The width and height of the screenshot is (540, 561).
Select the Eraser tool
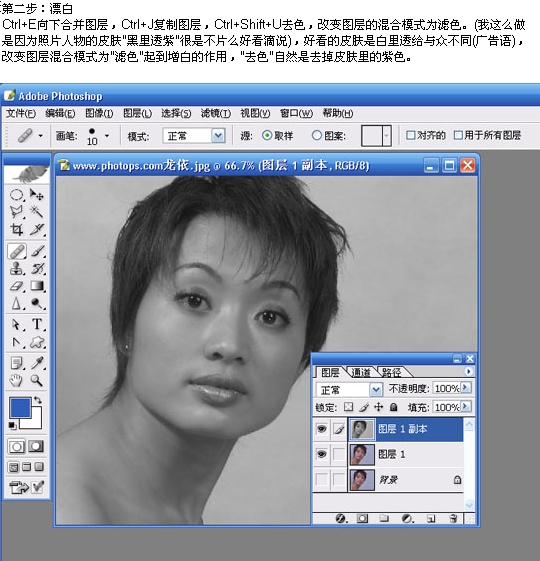pos(16,286)
